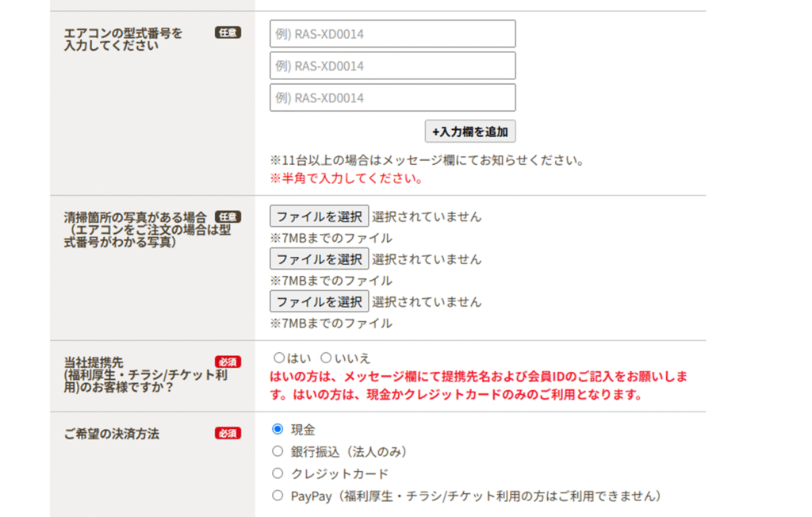Click the third ファイルを選択 button
This screenshot has width=812, height=517.
point(319,301)
